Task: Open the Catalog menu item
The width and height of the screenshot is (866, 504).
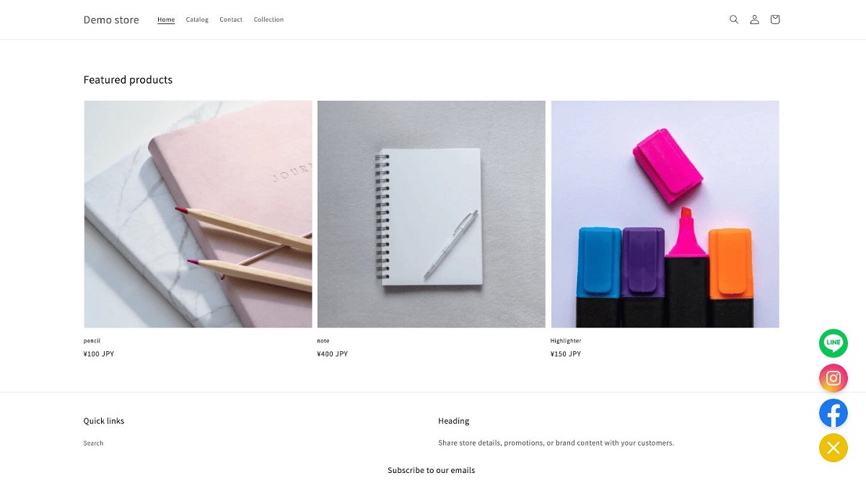Action: (197, 19)
